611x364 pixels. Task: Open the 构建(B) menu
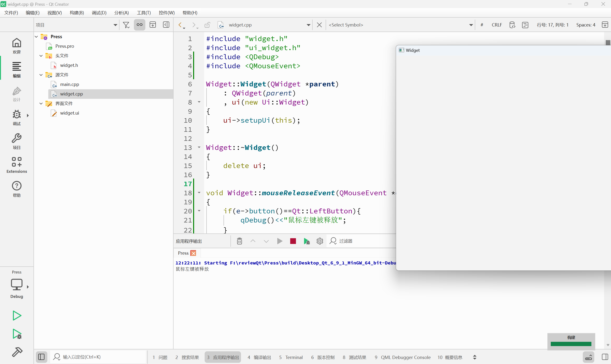pyautogui.click(x=77, y=13)
